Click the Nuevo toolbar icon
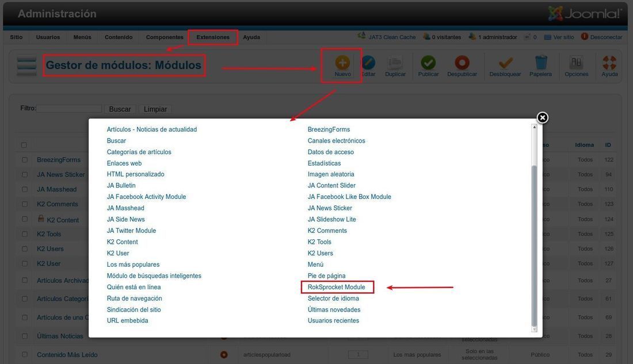 342,63
